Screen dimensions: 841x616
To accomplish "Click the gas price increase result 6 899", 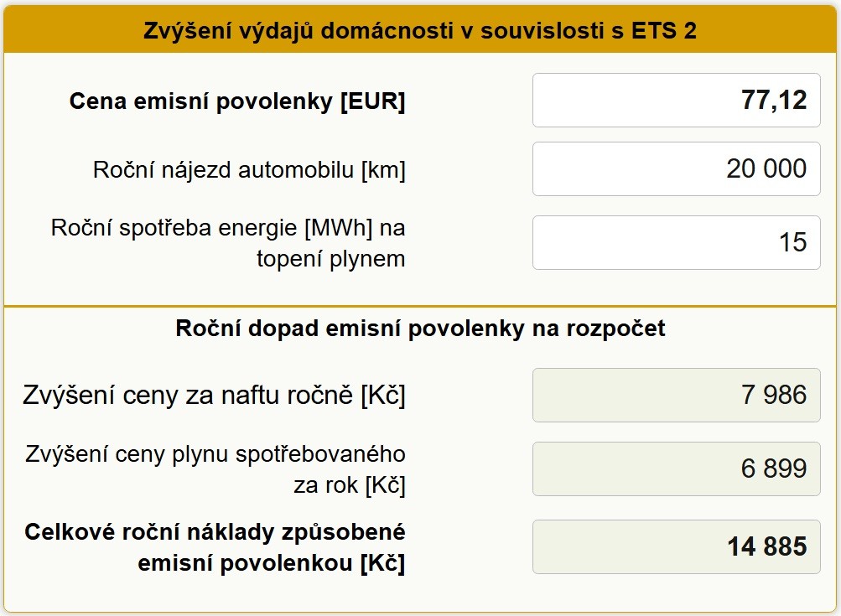I will click(676, 468).
